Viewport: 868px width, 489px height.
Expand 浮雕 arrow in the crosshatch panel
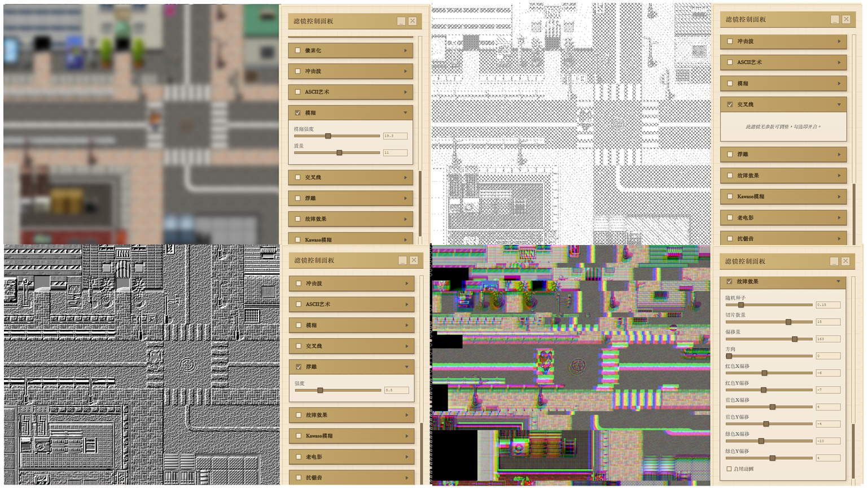click(x=839, y=154)
